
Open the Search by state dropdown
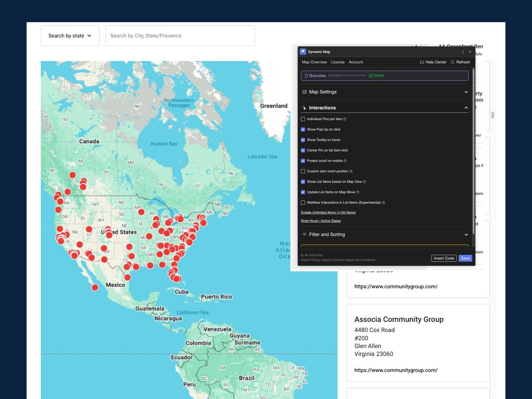coord(70,35)
